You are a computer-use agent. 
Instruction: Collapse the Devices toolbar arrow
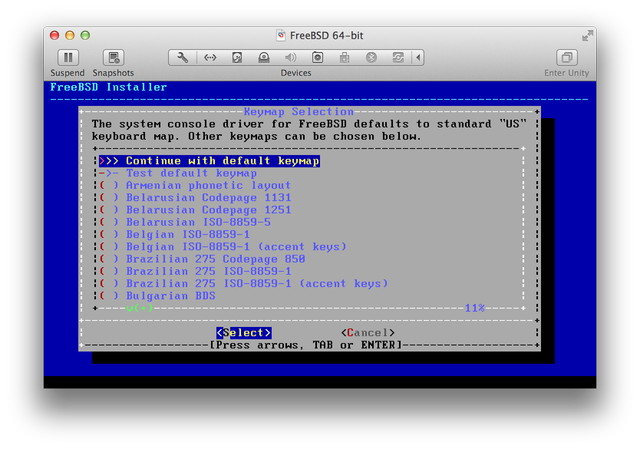(418, 58)
